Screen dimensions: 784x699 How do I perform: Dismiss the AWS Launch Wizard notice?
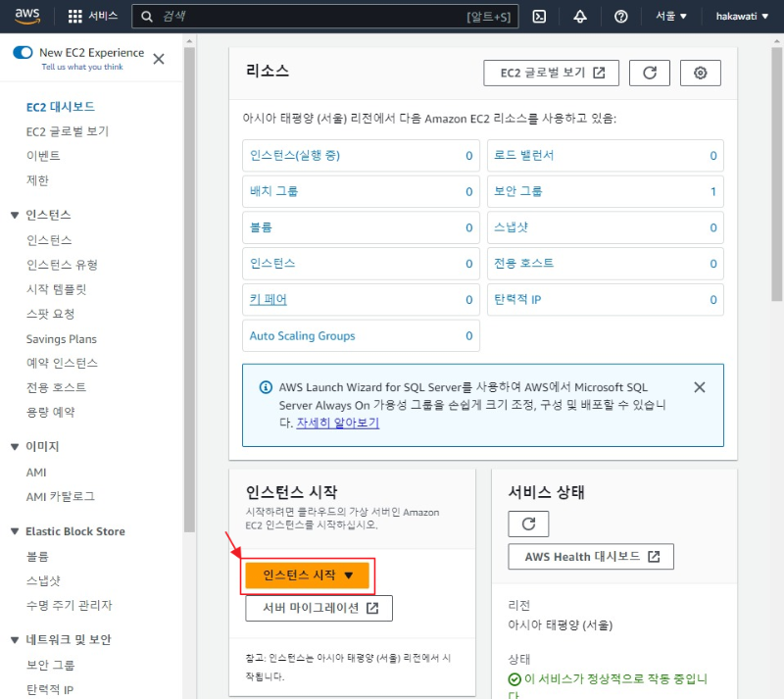700,386
